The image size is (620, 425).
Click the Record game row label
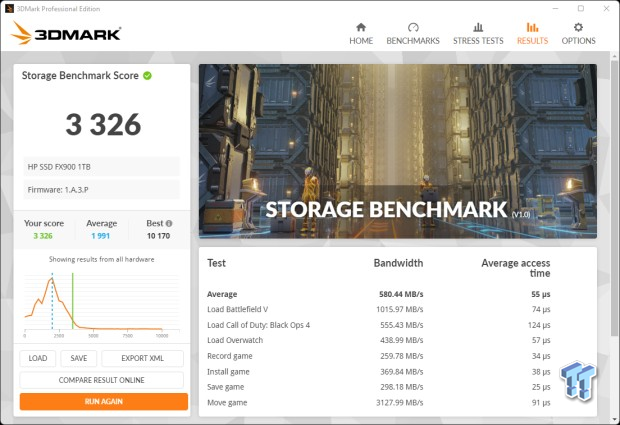230,356
